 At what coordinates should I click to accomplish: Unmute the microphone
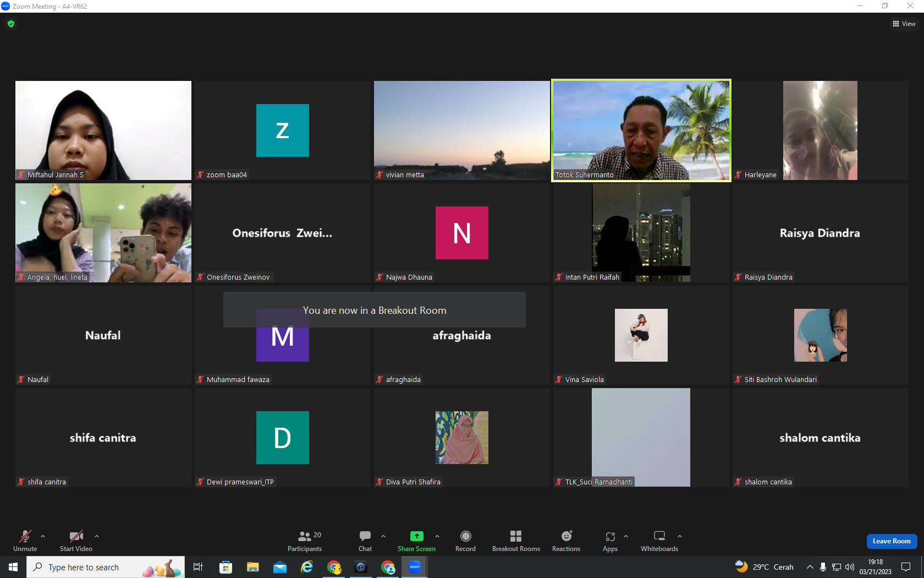point(25,541)
